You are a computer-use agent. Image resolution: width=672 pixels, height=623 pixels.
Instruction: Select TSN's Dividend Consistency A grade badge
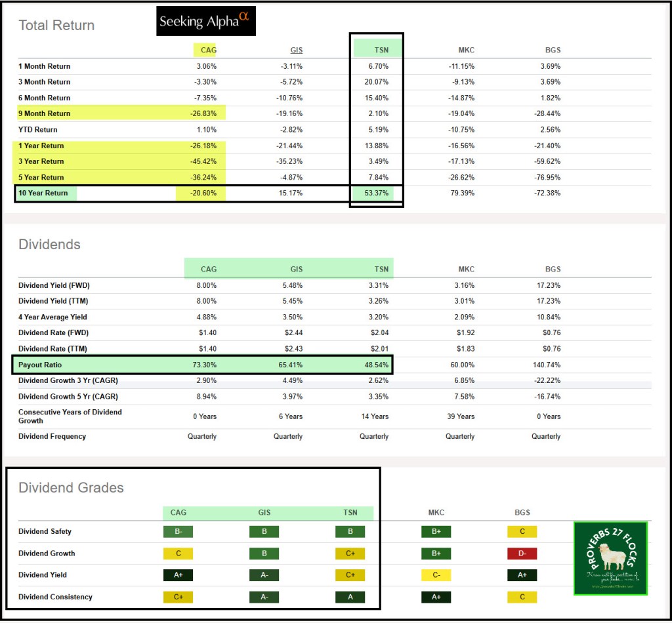350,597
